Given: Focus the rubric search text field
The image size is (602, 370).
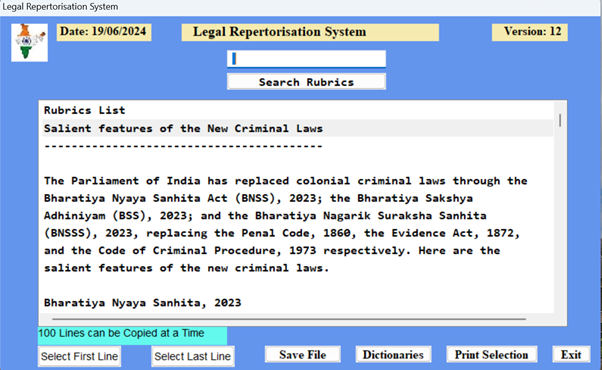Looking at the screenshot, I should tap(306, 59).
